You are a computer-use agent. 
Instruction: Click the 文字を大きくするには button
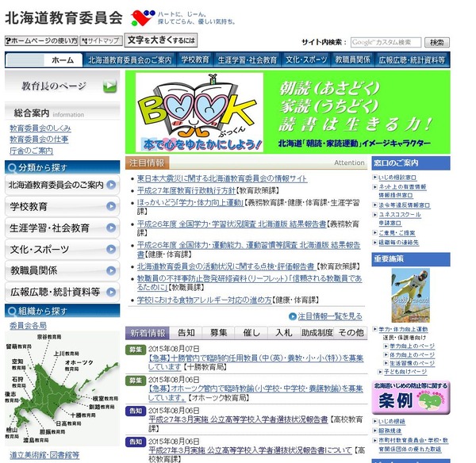pyautogui.click(x=161, y=40)
